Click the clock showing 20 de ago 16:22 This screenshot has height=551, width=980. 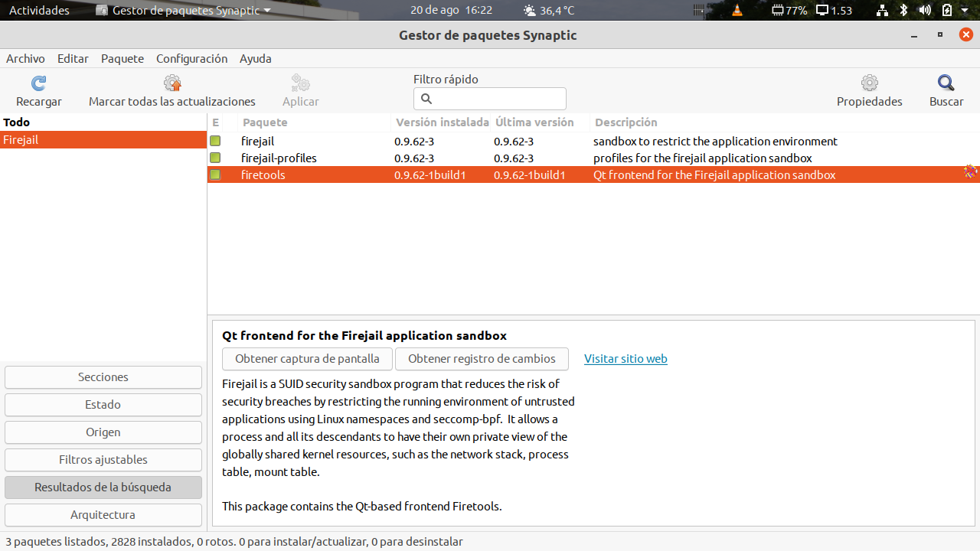pyautogui.click(x=451, y=11)
